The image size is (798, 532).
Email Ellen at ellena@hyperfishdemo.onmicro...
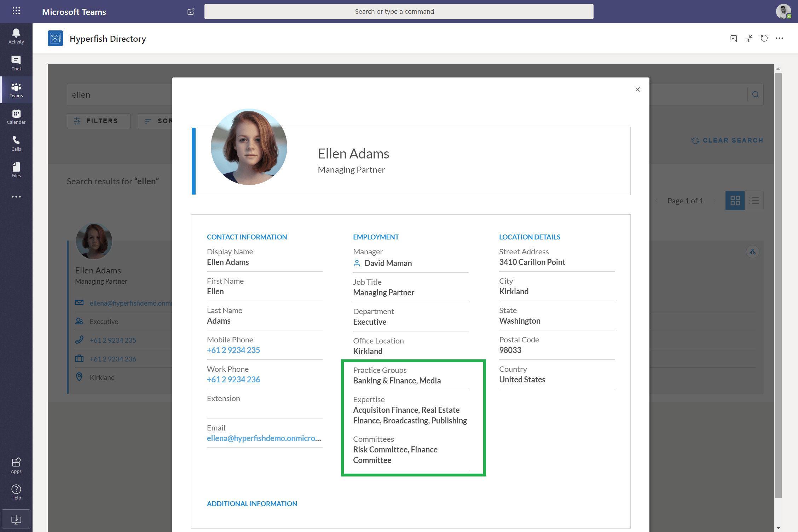[264, 438]
